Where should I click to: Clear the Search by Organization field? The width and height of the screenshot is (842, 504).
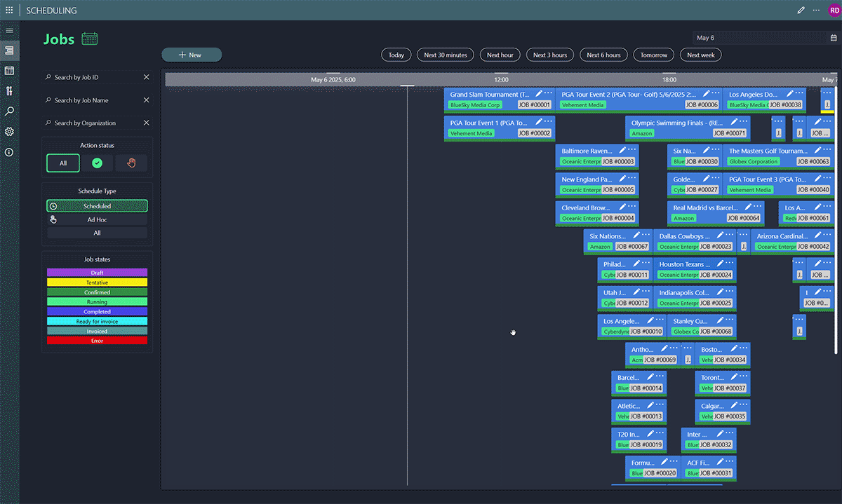tap(147, 123)
